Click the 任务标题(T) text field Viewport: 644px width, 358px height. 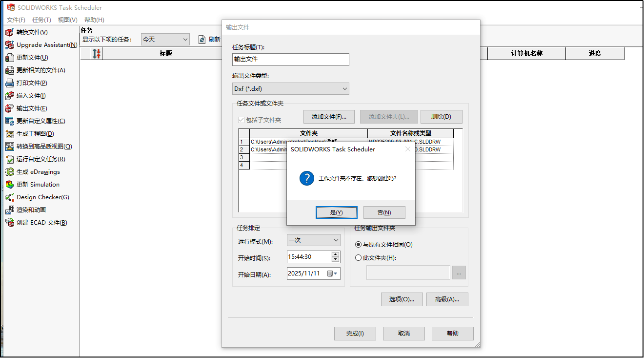[x=291, y=59]
